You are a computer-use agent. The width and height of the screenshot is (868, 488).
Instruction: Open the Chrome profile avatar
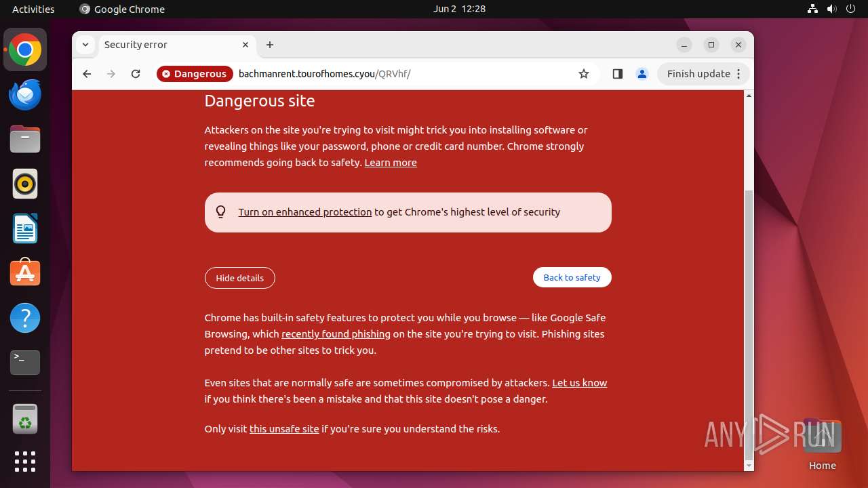642,74
